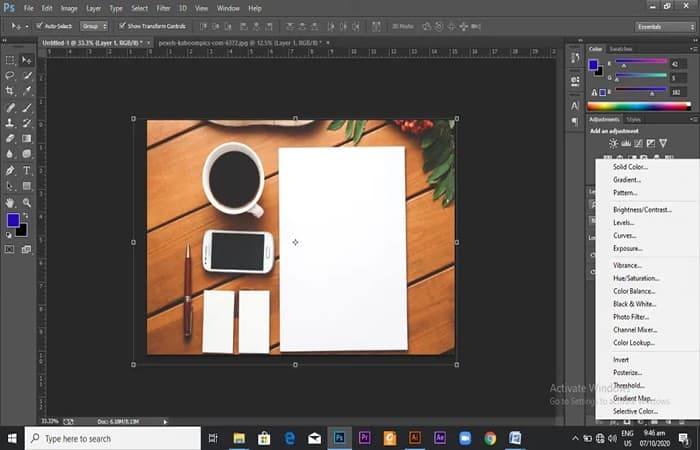Select the Eraser tool

[9, 138]
